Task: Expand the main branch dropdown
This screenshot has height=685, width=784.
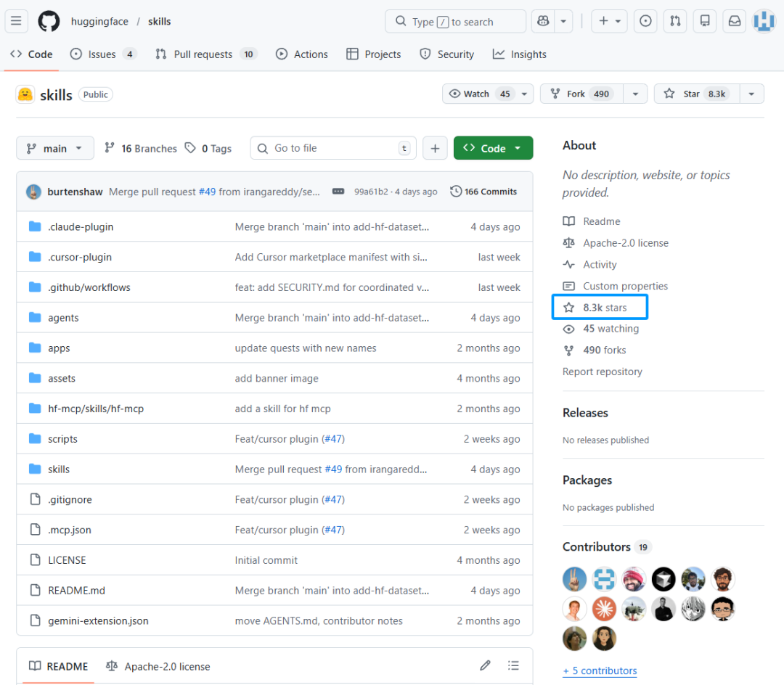Action: pyautogui.click(x=55, y=148)
